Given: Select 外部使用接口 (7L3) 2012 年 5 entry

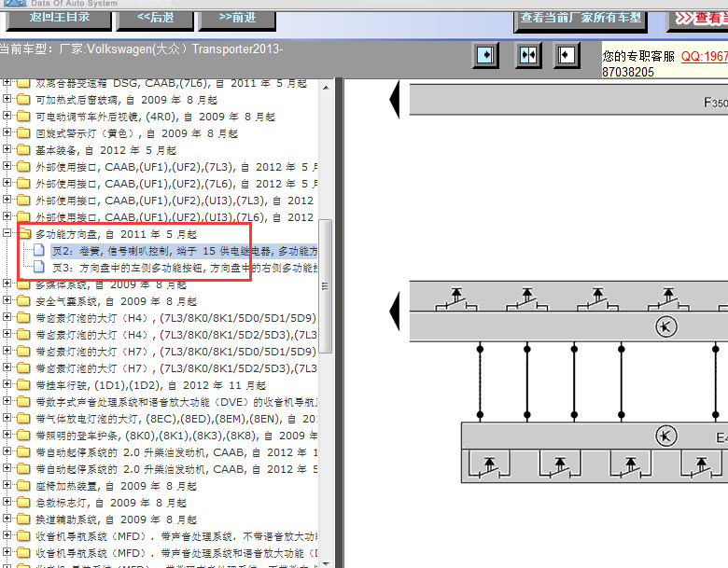Looking at the screenshot, I should tap(176, 167).
